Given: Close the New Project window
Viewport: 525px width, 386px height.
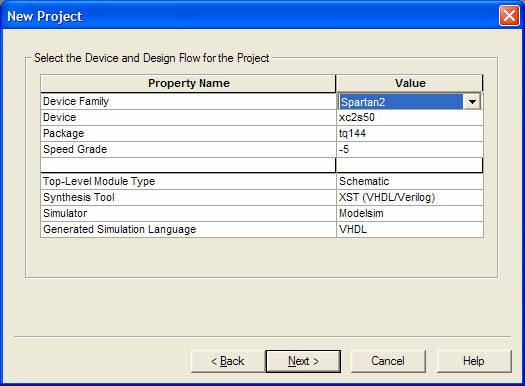Looking at the screenshot, I should 509,15.
